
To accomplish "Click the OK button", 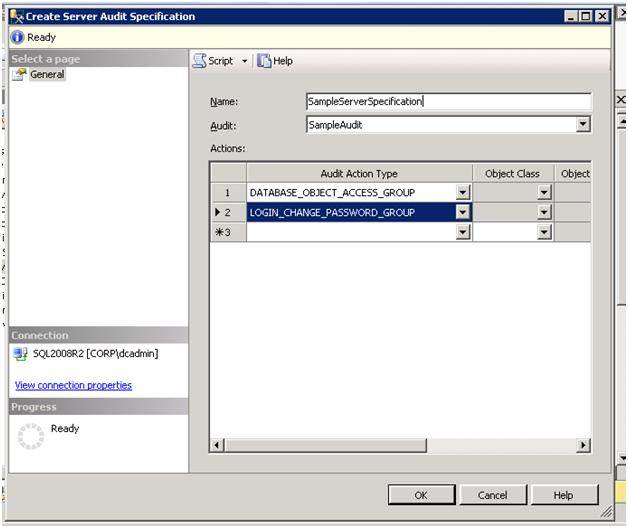I will pyautogui.click(x=421, y=495).
